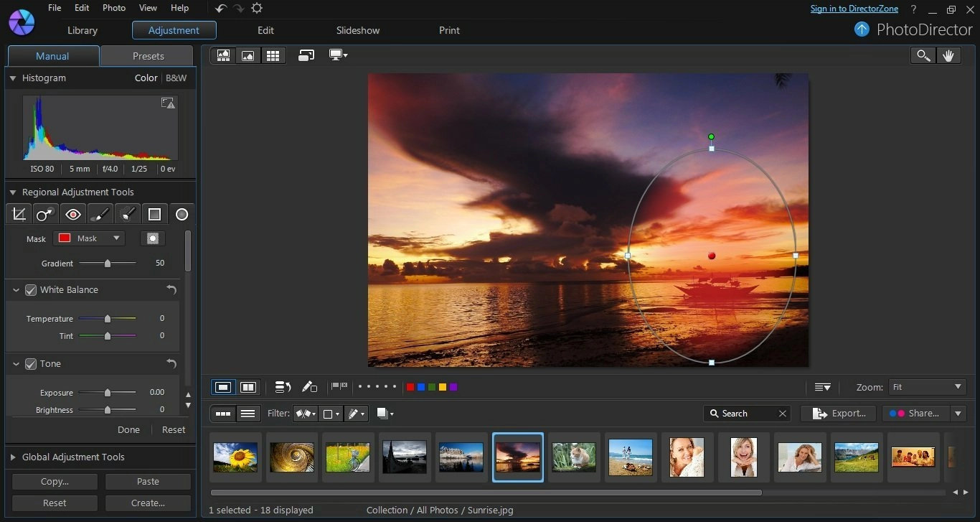This screenshot has height=522, width=980.
Task: Click the Sign in to DirectorZone link
Action: click(x=854, y=9)
